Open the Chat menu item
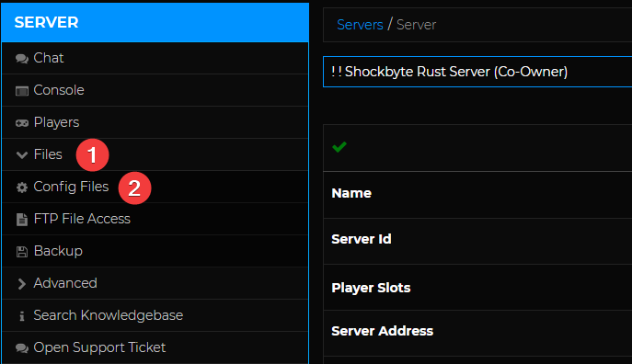Image resolution: width=632 pixels, height=364 pixels. tap(155, 58)
